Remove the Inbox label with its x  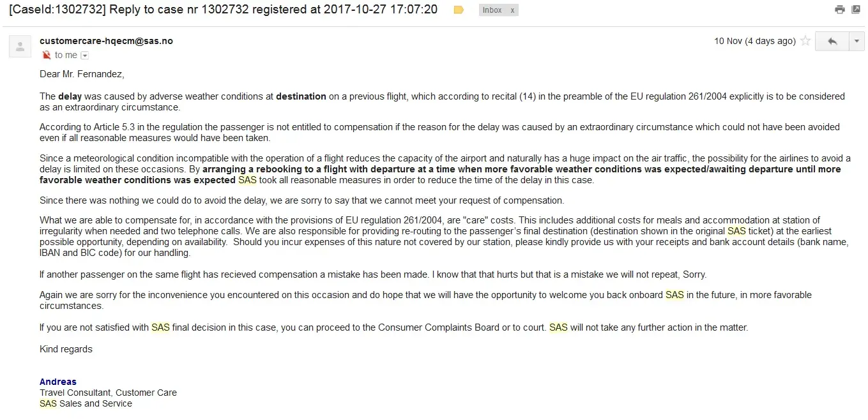[x=512, y=10]
